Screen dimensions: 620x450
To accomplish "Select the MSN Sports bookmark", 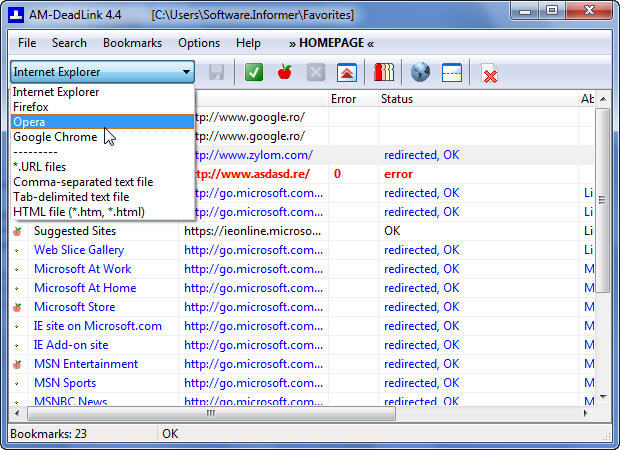I will [x=65, y=383].
